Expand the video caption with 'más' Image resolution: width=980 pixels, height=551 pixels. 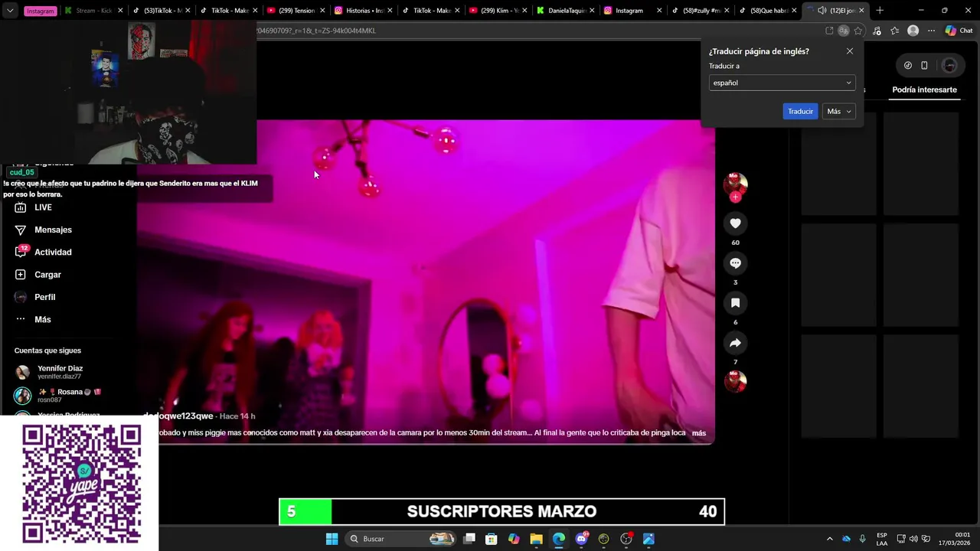[x=699, y=433]
